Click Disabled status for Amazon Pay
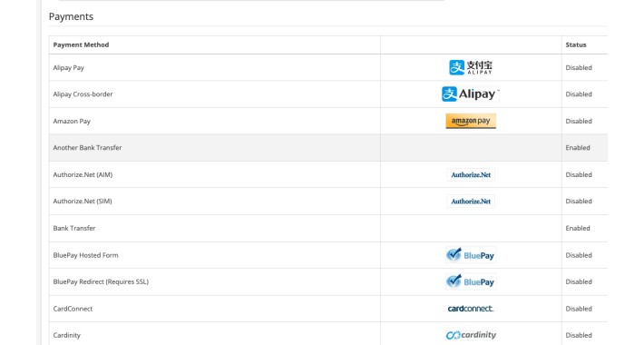This screenshot has width=644, height=345. 579,122
